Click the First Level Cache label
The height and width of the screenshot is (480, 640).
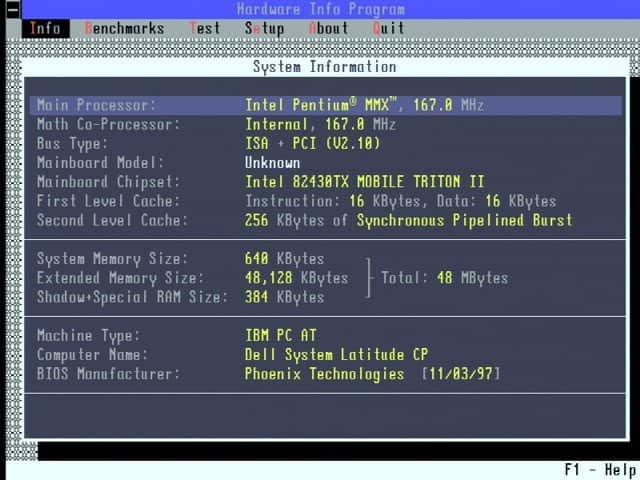pyautogui.click(x=108, y=201)
